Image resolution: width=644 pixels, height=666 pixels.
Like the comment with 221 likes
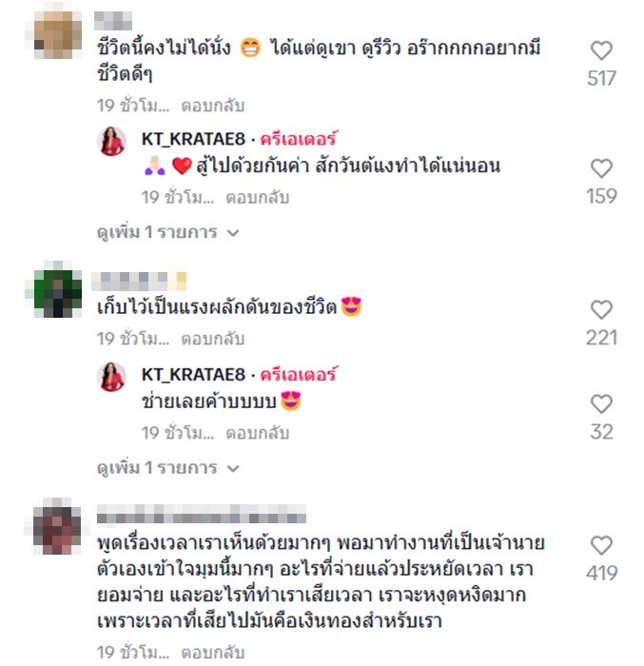point(601,309)
